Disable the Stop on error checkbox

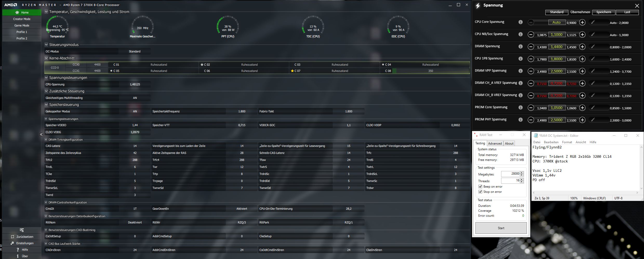[481, 192]
